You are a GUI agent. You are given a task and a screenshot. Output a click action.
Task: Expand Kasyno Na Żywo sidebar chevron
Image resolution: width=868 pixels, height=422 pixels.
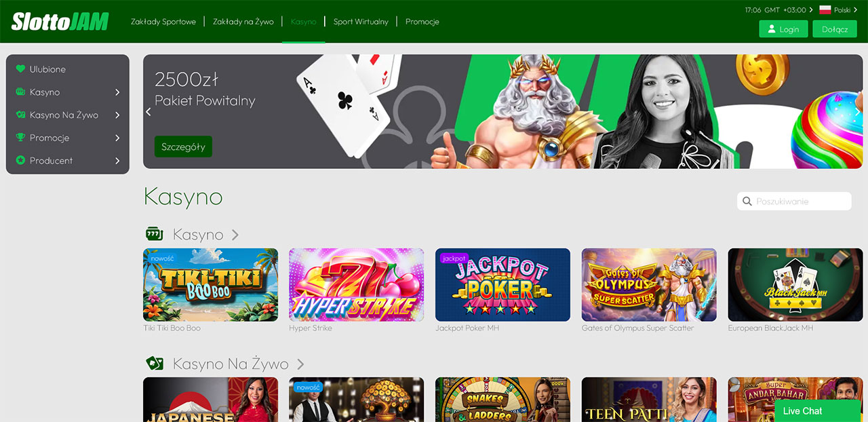pos(117,115)
